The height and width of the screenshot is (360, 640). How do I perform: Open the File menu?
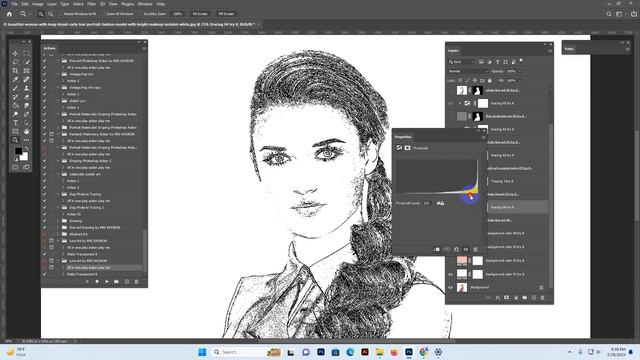pos(14,4)
